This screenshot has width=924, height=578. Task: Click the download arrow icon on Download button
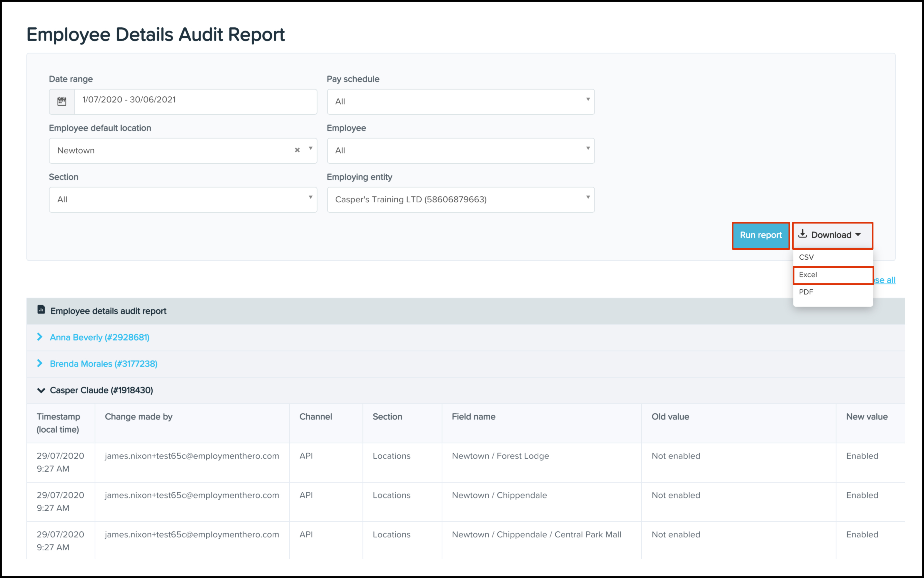(803, 234)
